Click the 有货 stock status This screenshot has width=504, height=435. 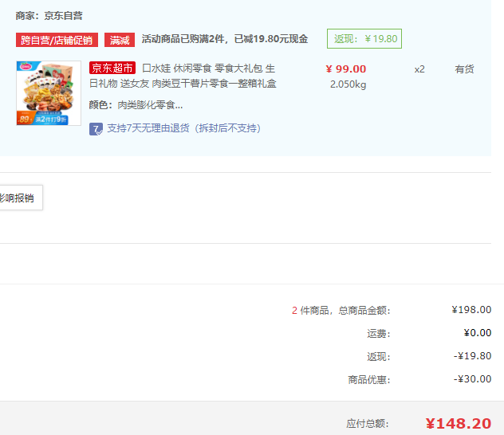click(x=464, y=69)
